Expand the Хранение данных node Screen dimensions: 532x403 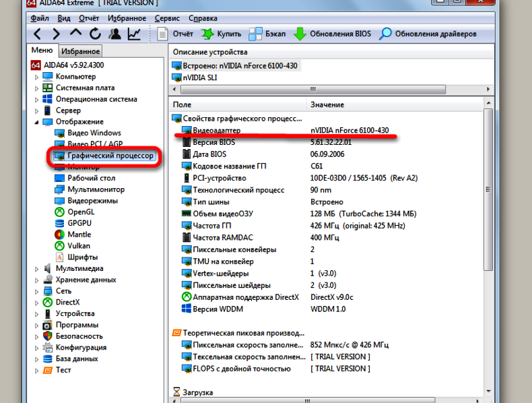[x=36, y=280]
